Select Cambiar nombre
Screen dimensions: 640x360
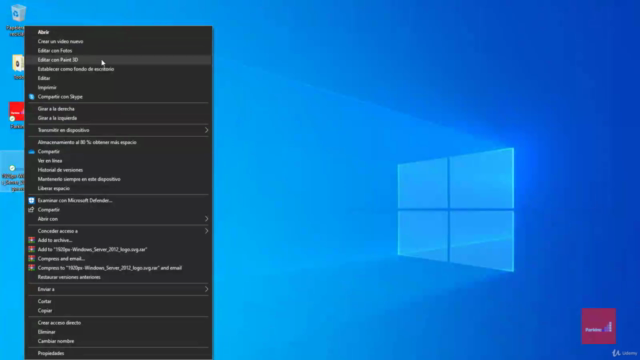click(x=118, y=341)
